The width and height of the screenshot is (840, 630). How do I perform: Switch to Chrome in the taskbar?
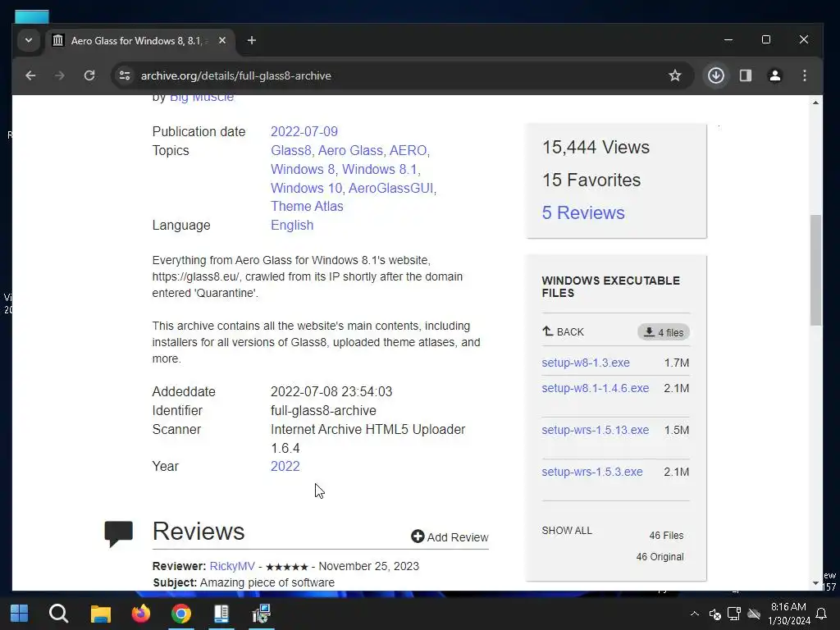click(181, 614)
